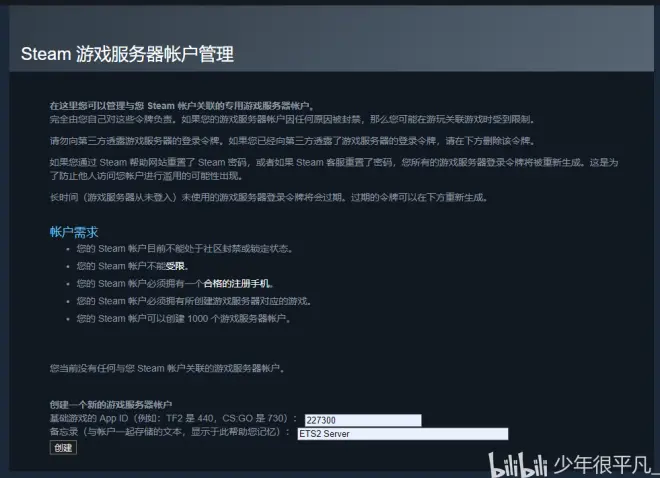660x478 pixels.
Task: Click the 创建 button
Action: [63, 448]
